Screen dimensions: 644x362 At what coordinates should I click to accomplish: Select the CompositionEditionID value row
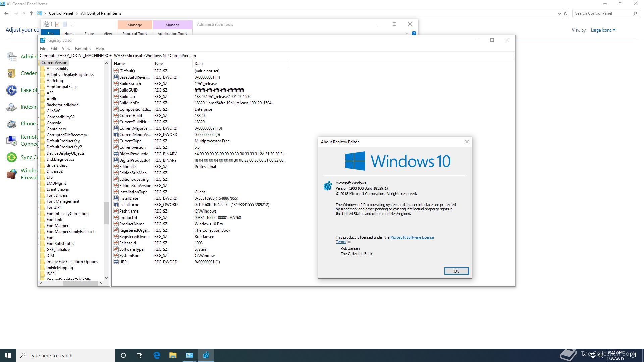point(201,109)
